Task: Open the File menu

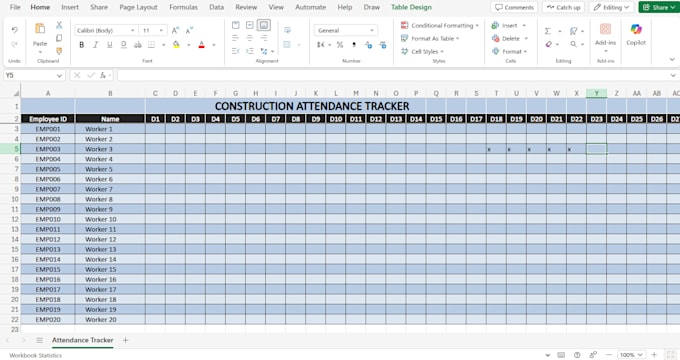Action: point(15,7)
